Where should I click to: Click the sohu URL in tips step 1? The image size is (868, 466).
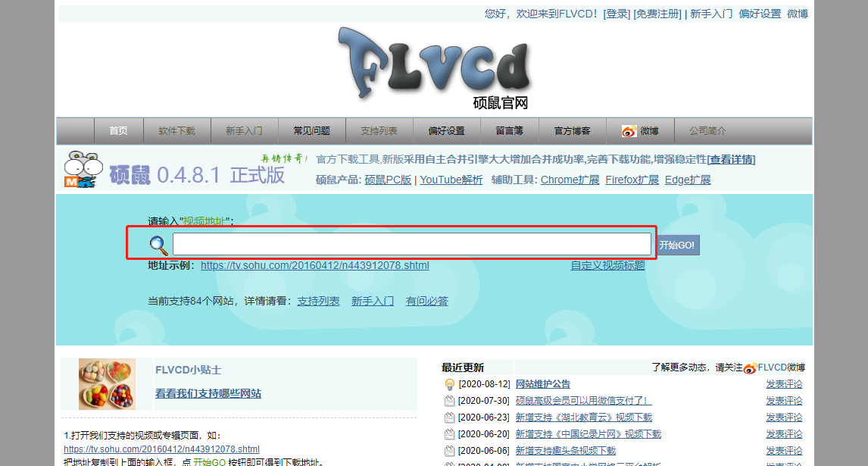coord(161,449)
